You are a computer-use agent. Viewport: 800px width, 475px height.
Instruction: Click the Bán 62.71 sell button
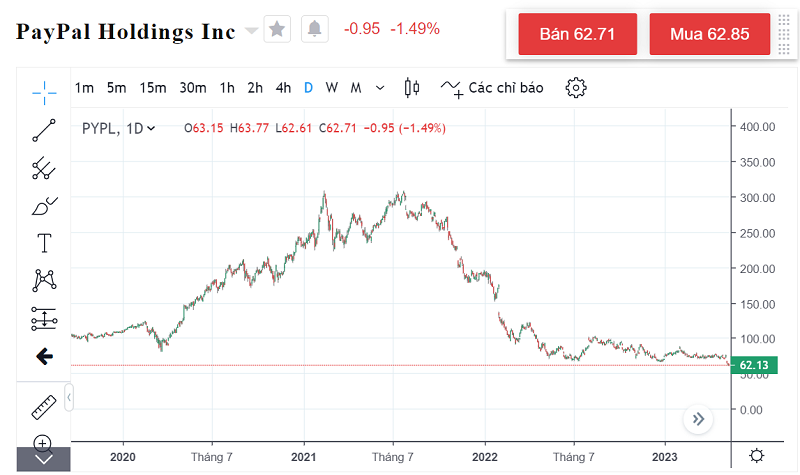click(575, 34)
